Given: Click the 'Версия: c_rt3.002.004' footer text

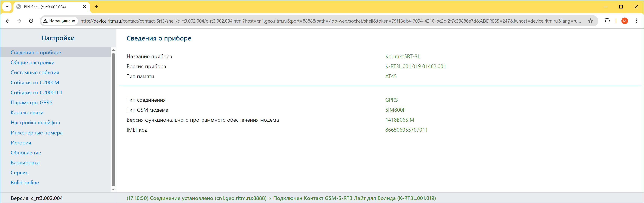Looking at the screenshot, I should tap(37, 198).
